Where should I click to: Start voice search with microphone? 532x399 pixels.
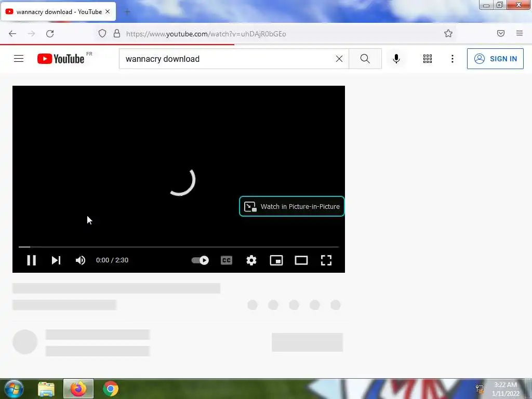(x=396, y=59)
